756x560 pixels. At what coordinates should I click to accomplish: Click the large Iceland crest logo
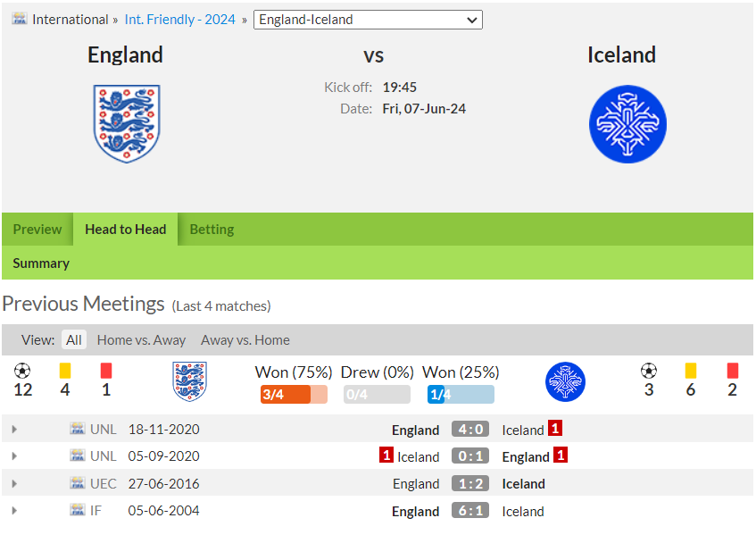coord(627,124)
